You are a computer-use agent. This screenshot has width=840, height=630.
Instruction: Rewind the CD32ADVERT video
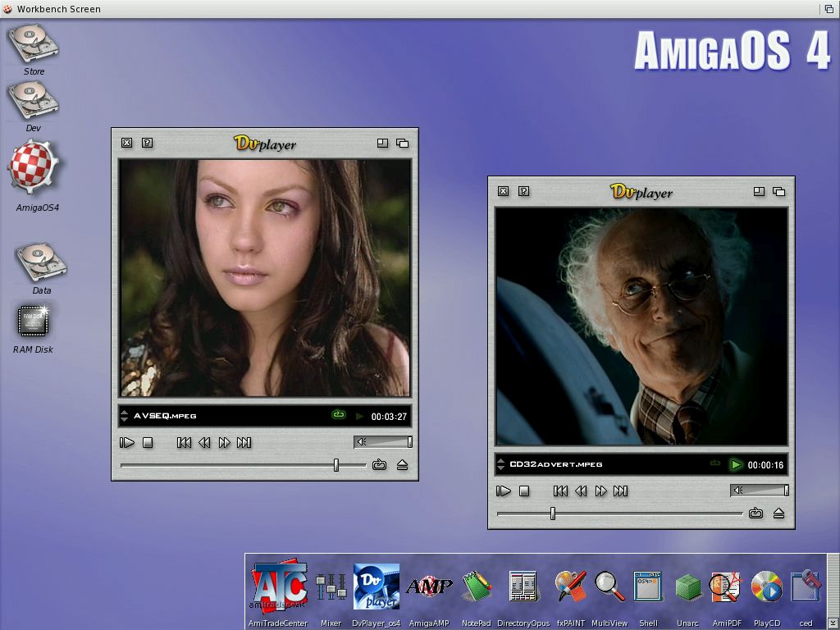click(x=581, y=491)
